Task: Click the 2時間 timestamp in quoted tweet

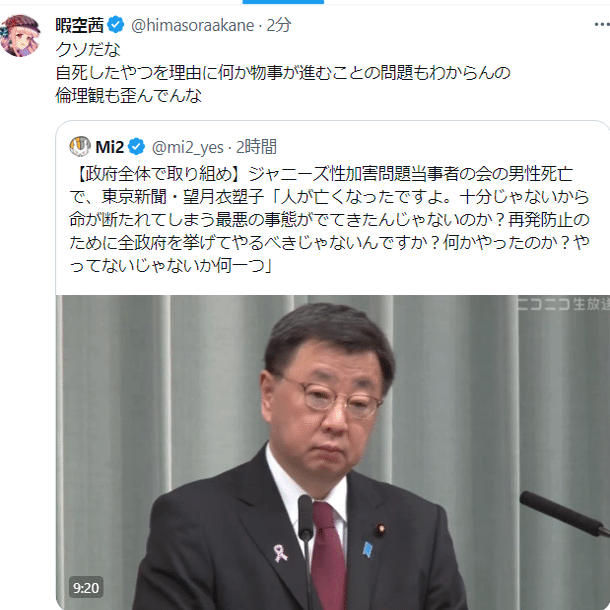Action: point(256,147)
